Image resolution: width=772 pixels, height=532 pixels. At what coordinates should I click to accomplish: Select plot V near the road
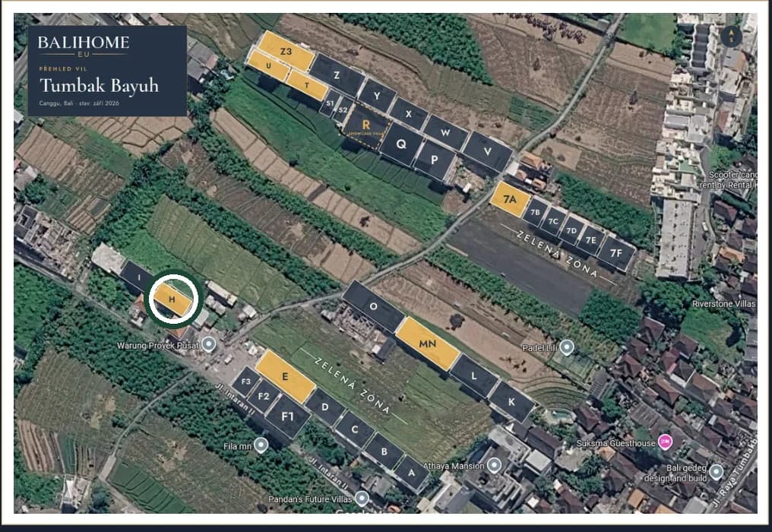[x=488, y=152]
